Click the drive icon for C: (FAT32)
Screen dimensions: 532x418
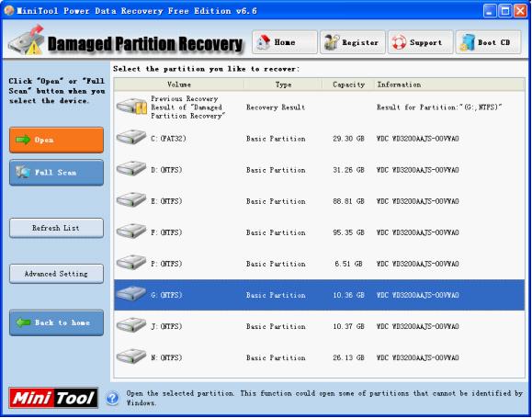coord(131,138)
